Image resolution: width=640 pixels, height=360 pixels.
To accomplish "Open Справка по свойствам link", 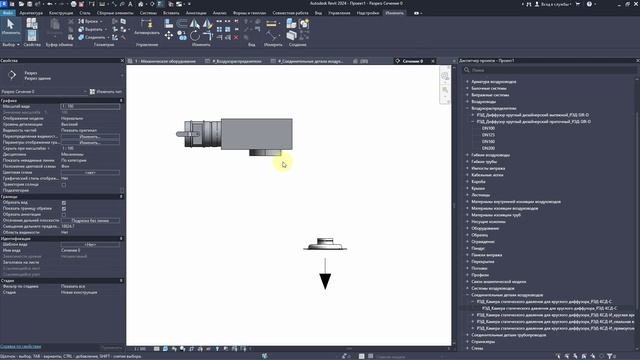I will [x=20, y=347].
